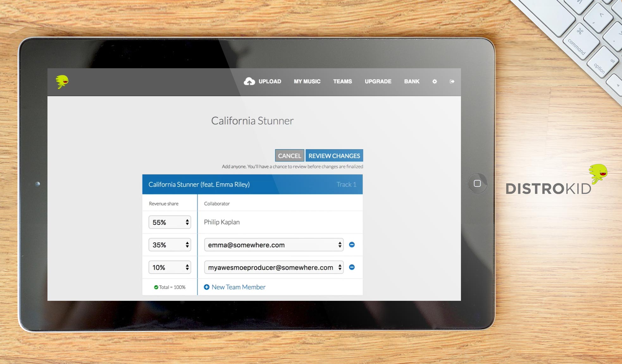Open the 55% revenue share dropdown
The image size is (622, 364).
(x=170, y=222)
